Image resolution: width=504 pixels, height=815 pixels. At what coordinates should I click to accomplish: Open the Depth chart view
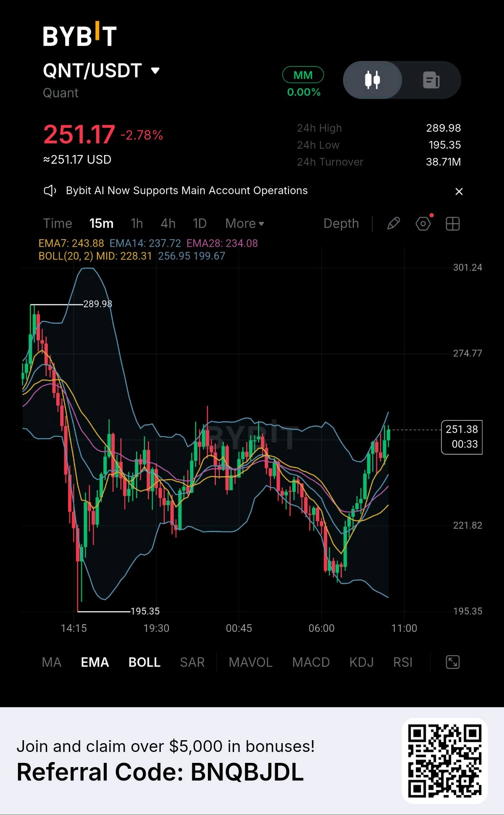341,223
